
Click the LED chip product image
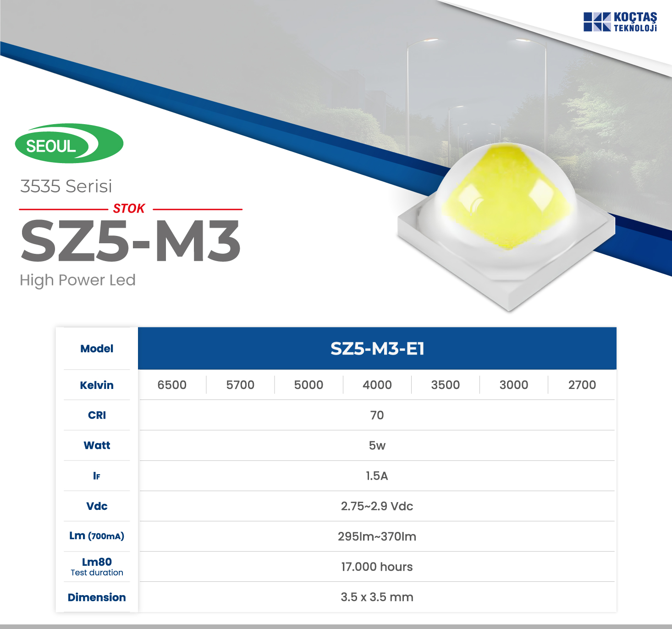click(506, 227)
